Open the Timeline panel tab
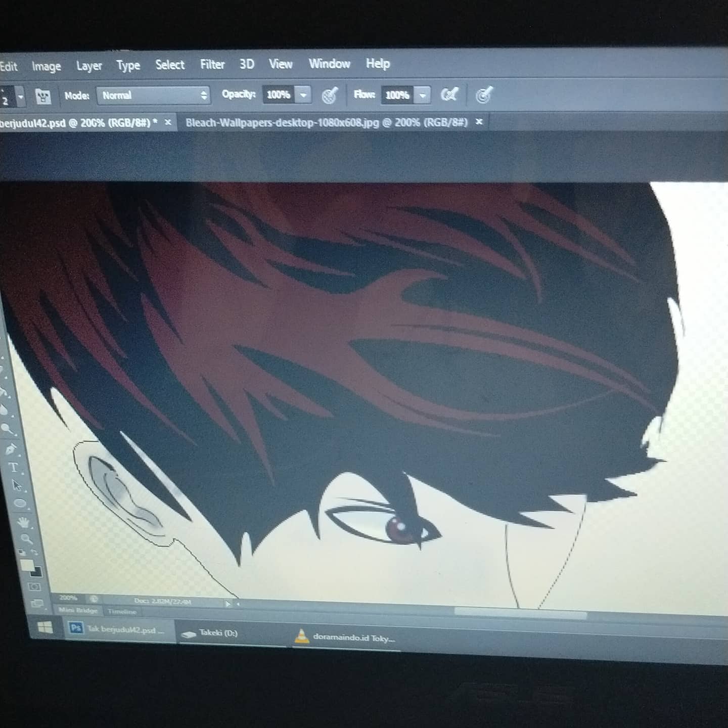This screenshot has height=728, width=728. click(122, 612)
